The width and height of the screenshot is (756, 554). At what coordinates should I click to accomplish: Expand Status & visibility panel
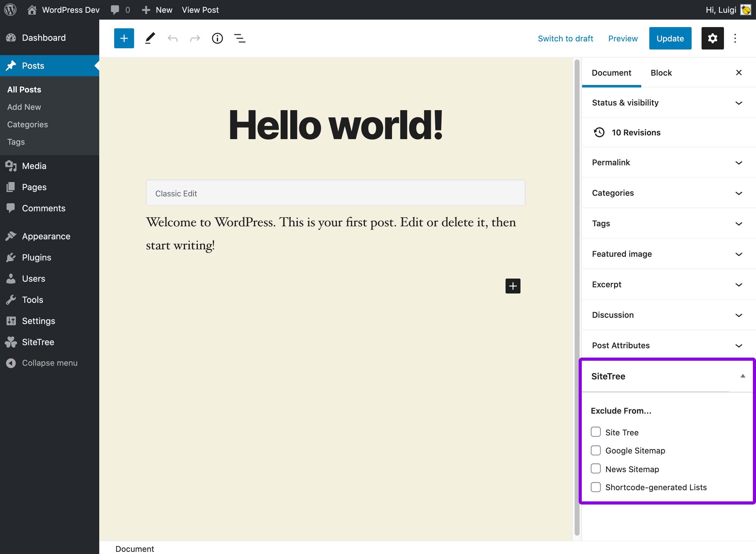pos(669,103)
